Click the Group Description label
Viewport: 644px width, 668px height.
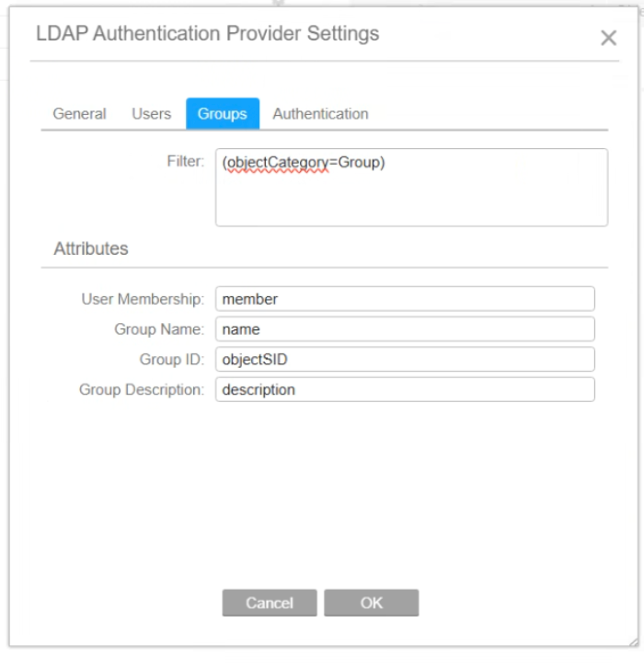tap(142, 390)
